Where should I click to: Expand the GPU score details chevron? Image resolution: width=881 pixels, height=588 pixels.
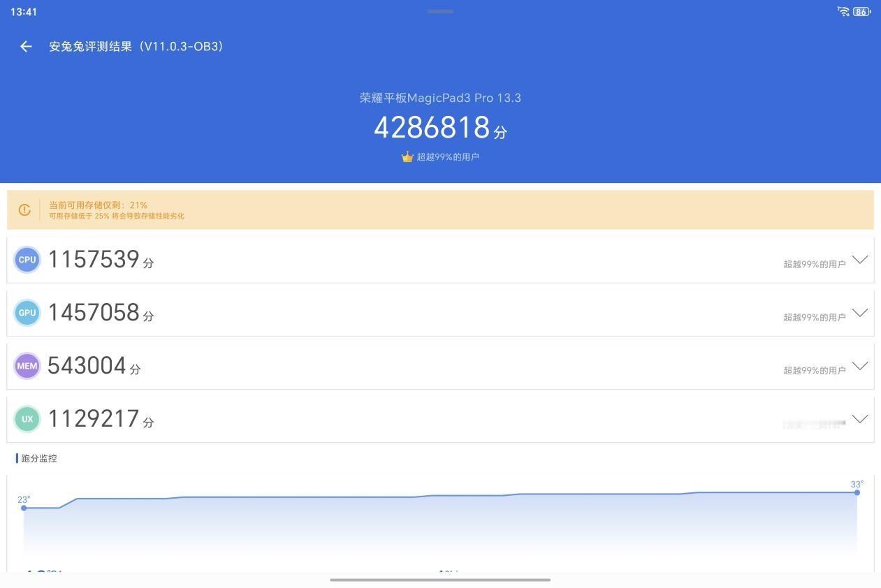(x=860, y=313)
